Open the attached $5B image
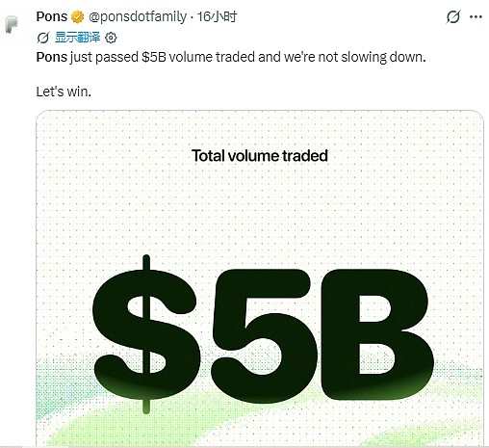The image size is (489, 448). tap(260, 278)
